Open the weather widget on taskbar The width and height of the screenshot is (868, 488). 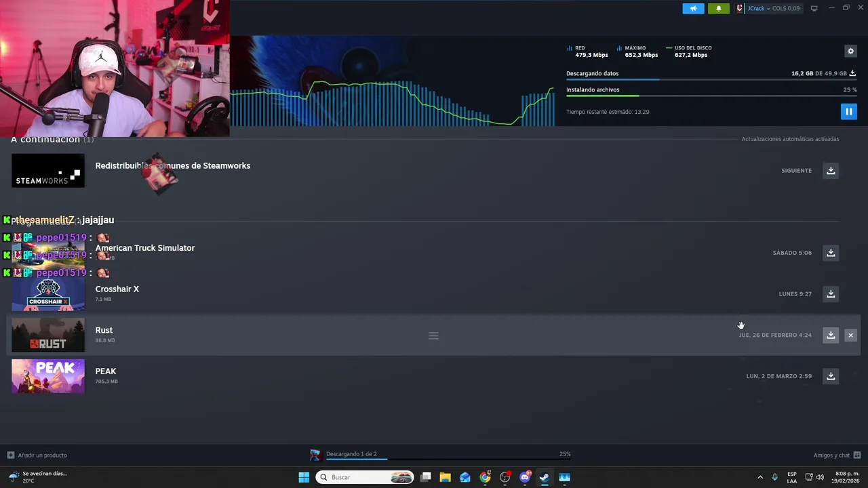point(37,477)
